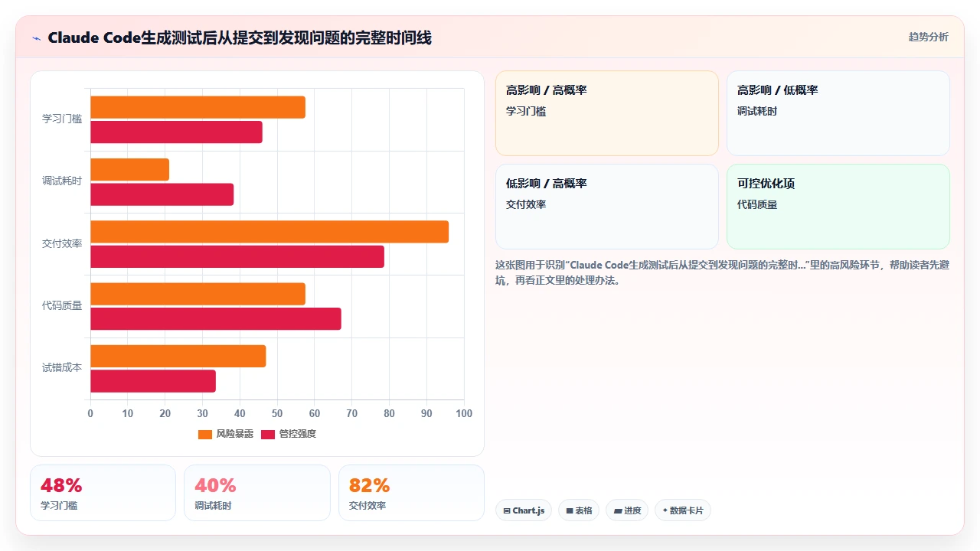Click the 代码质量 y-axis label
This screenshot has height=551, width=980.
click(x=62, y=306)
